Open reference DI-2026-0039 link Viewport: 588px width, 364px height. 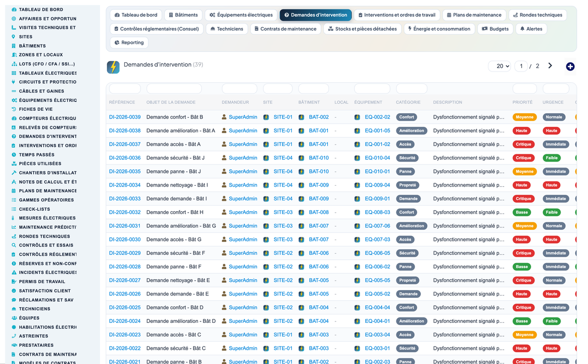click(x=125, y=117)
